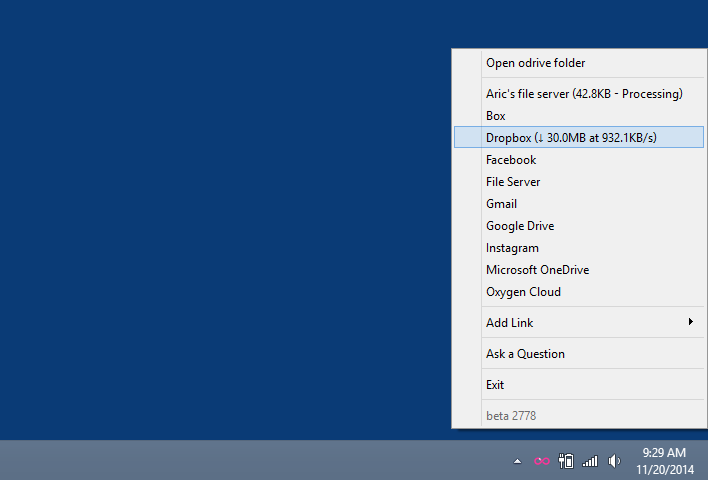Choose Ask a Question
Screen dimensions: 708x480
[579, 354]
